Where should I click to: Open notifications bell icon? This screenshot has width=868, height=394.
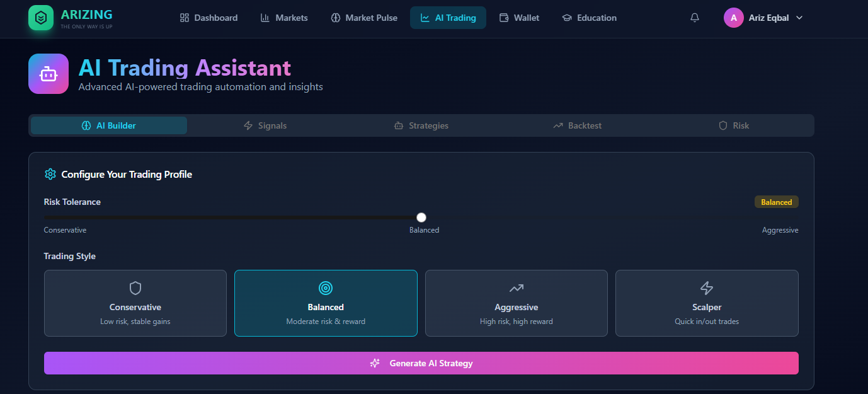click(695, 18)
